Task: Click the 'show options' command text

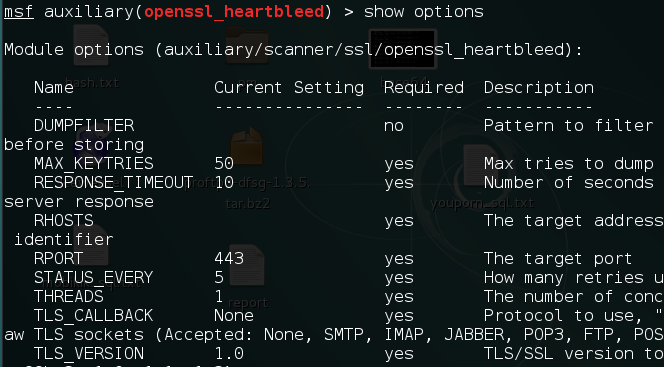Action: click(423, 12)
